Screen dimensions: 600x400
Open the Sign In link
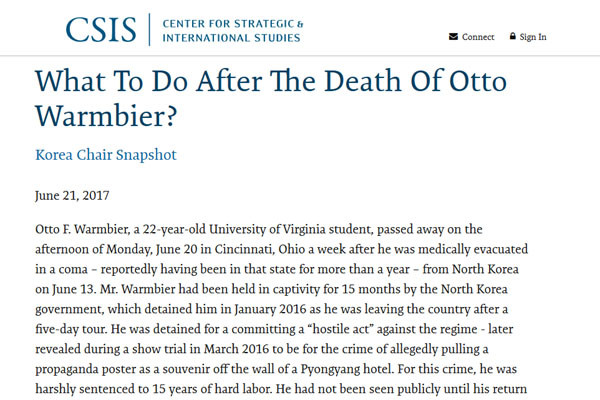[x=534, y=37]
